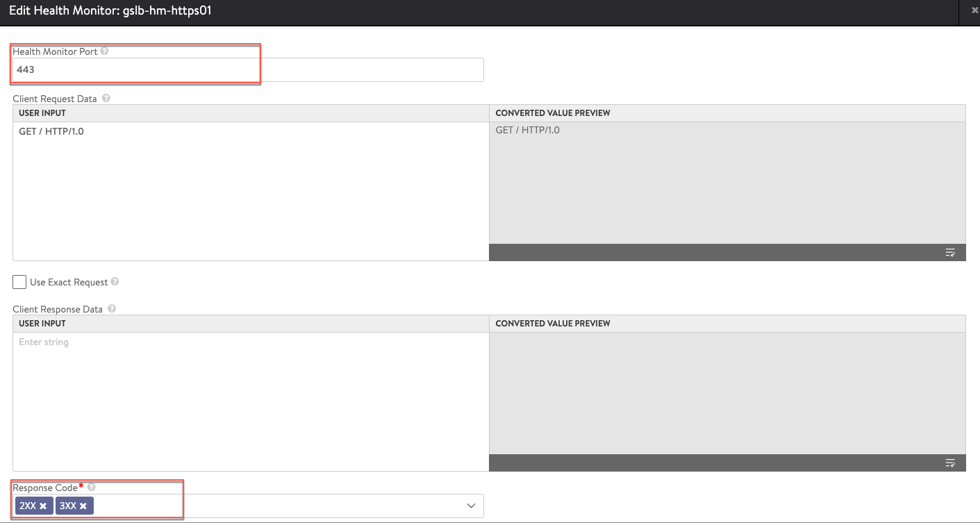Click help icon next to Response Code
This screenshot has width=980, height=523.
click(92, 488)
